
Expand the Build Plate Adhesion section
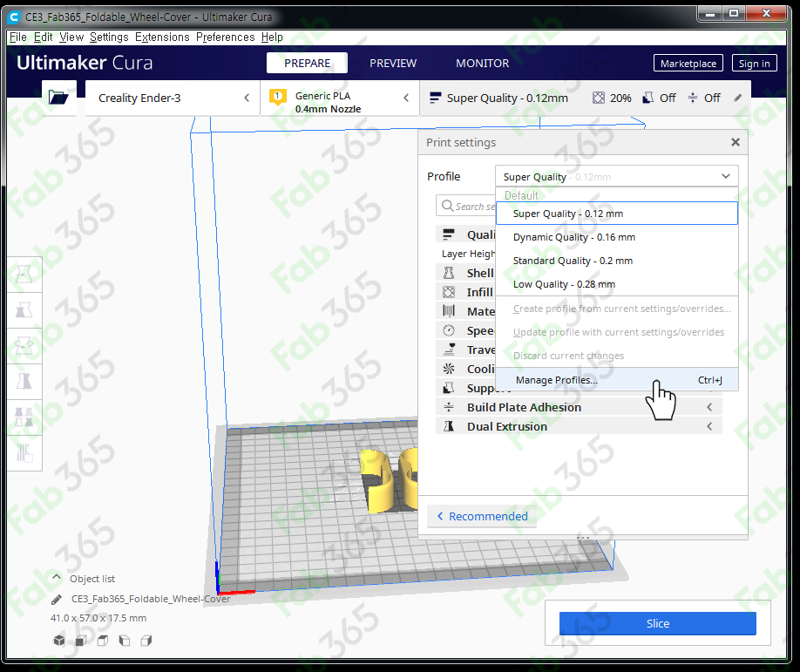click(579, 407)
